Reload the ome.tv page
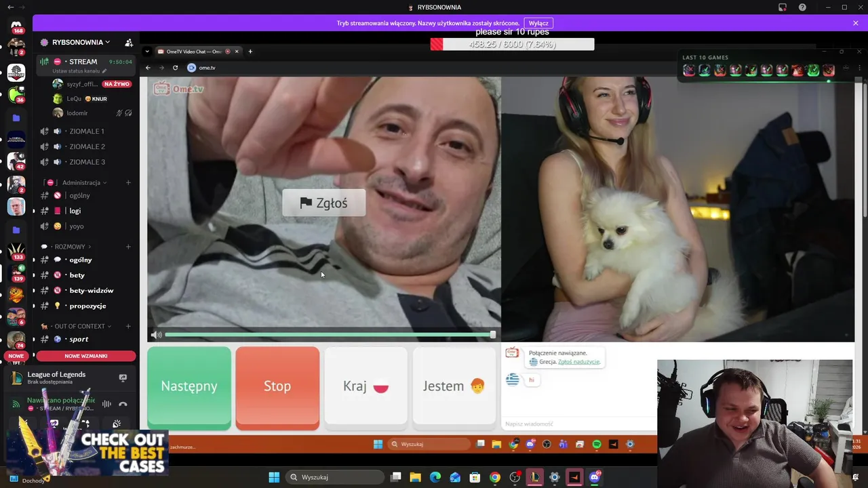The width and height of the screenshot is (868, 488). tap(175, 68)
